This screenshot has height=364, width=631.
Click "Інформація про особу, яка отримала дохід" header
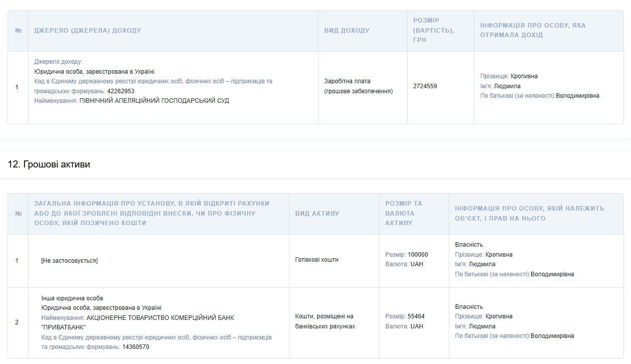point(533,30)
